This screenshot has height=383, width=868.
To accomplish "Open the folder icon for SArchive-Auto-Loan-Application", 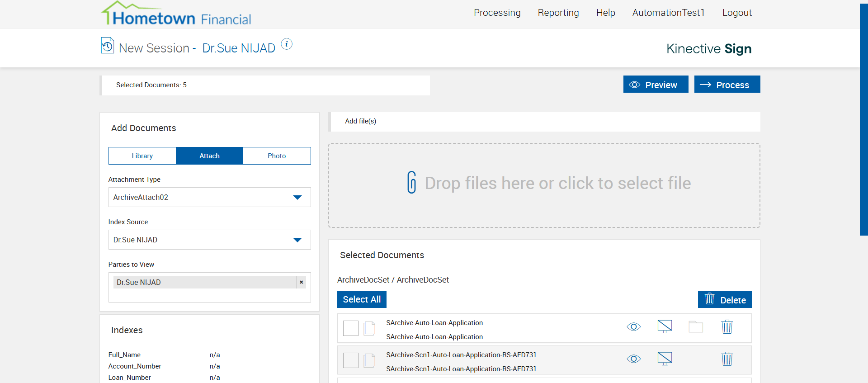I will tap(696, 326).
